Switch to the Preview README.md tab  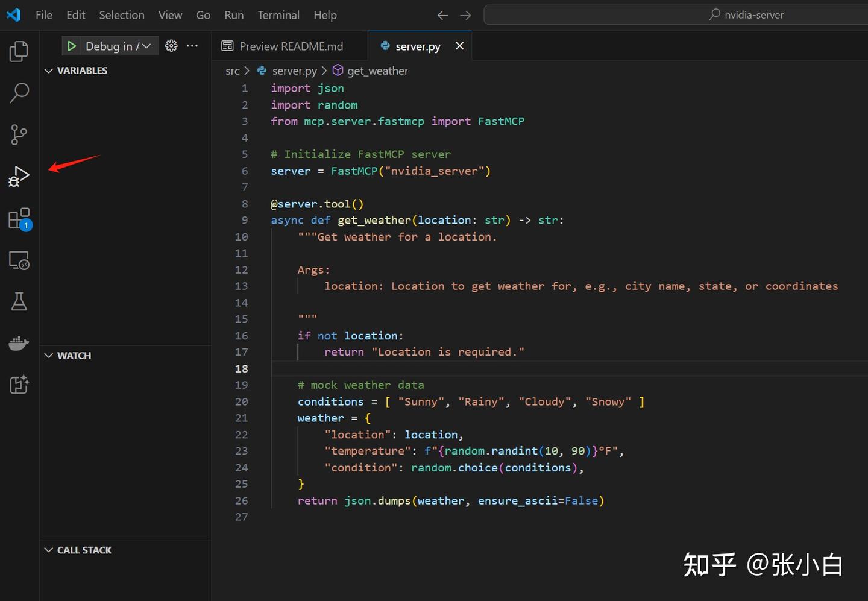pyautogui.click(x=289, y=46)
